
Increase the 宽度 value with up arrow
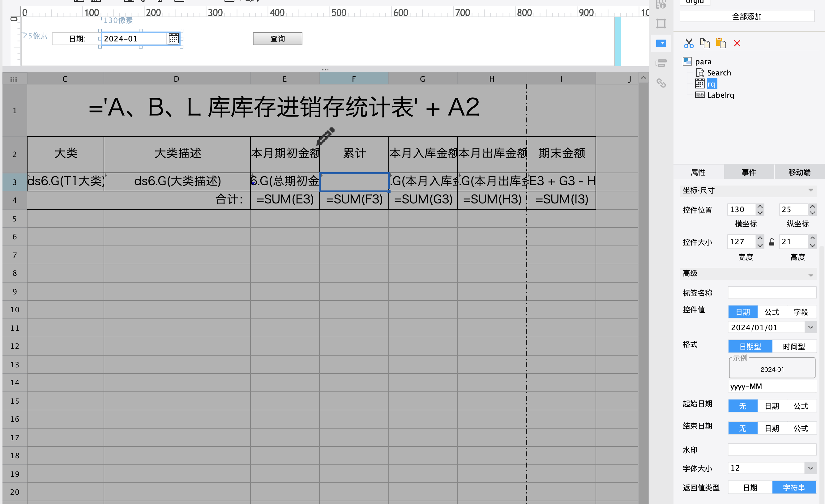click(760, 238)
